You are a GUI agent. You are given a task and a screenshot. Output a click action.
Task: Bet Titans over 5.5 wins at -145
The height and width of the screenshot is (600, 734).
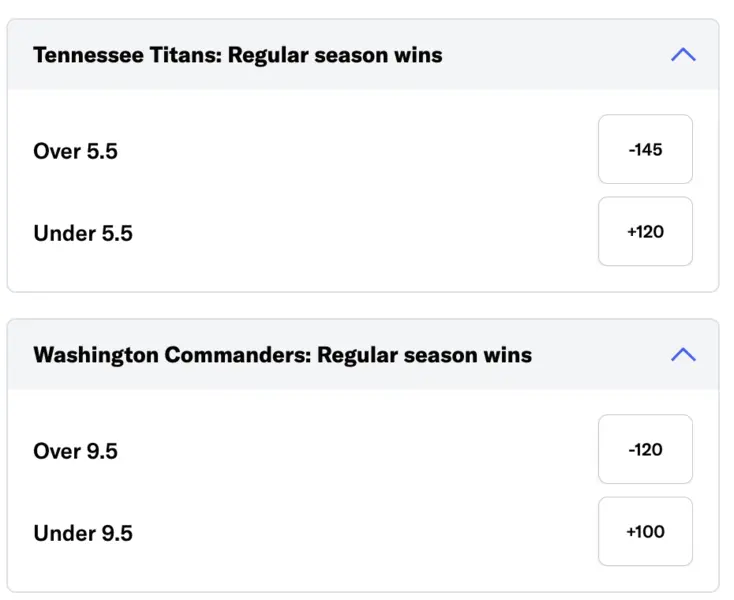point(645,150)
